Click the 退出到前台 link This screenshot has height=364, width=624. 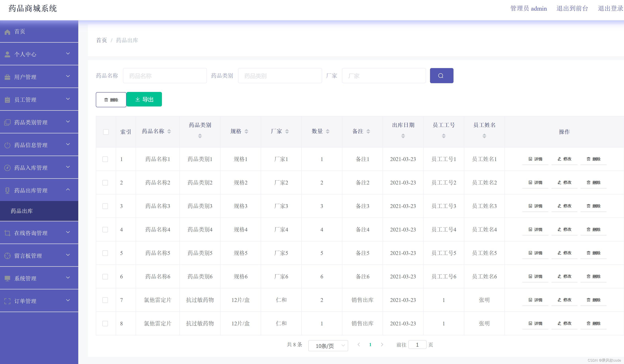[572, 8]
